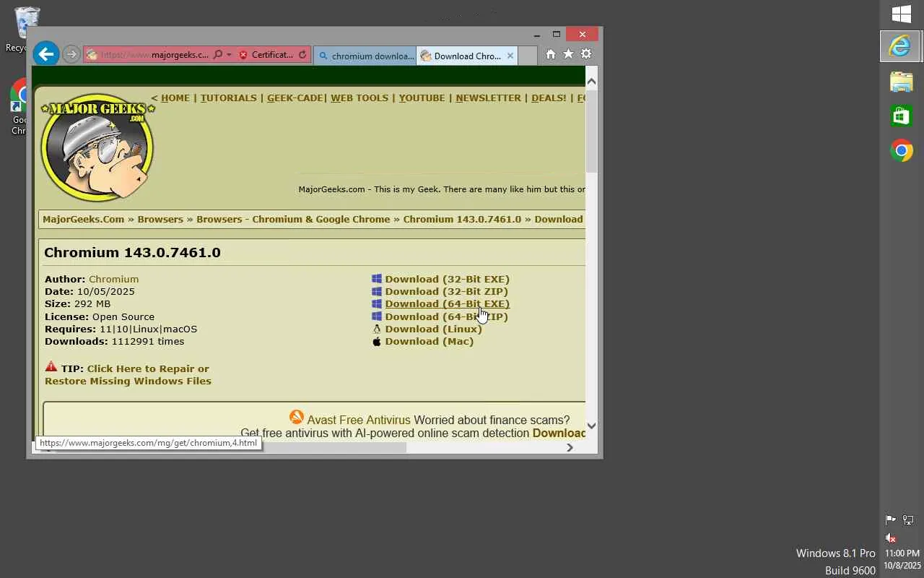Click Download (Mac) link

pyautogui.click(x=429, y=342)
